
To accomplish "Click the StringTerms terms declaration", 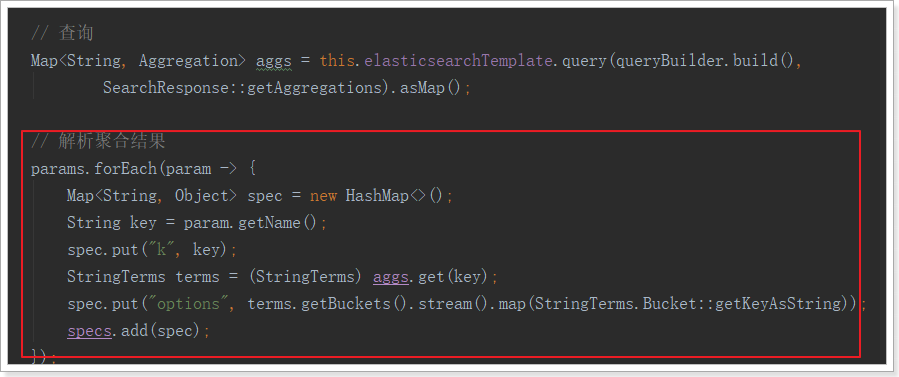I will tap(143, 277).
